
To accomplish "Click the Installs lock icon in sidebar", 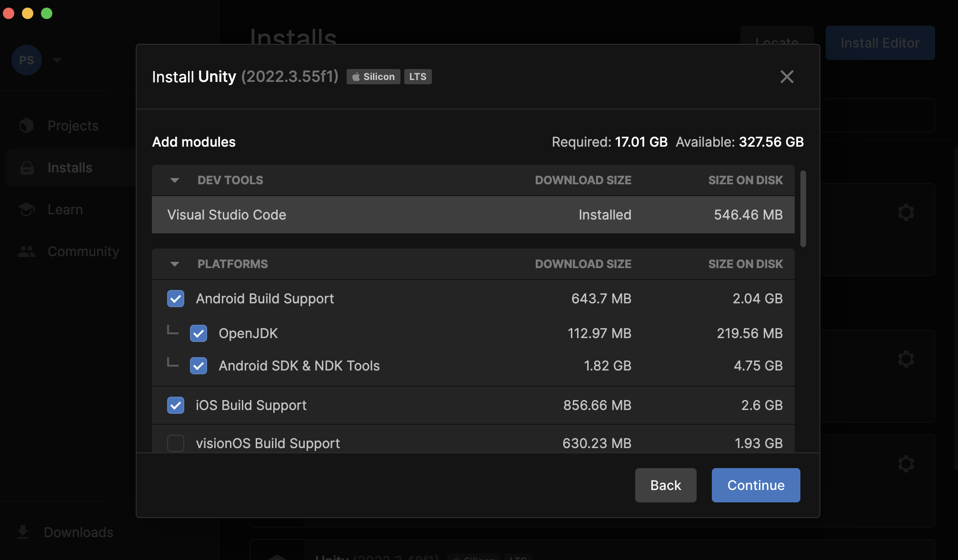I will pos(27,168).
